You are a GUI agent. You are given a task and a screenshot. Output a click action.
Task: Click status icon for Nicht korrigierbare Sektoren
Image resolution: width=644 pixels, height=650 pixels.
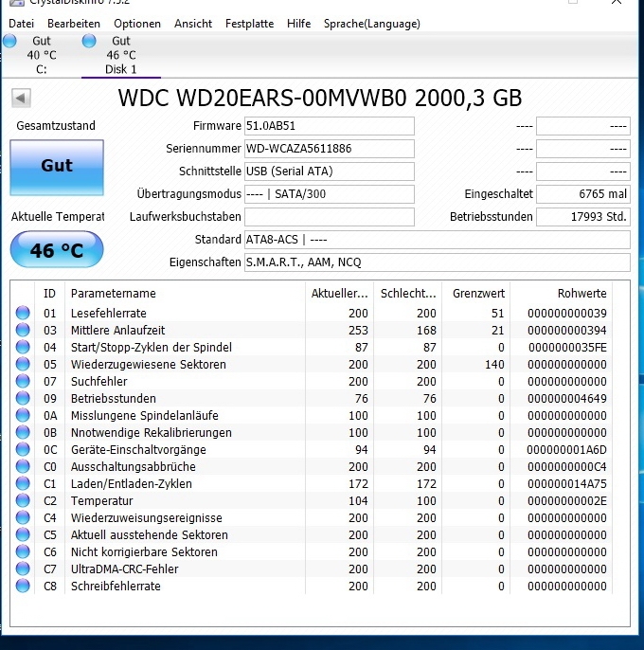tap(23, 551)
